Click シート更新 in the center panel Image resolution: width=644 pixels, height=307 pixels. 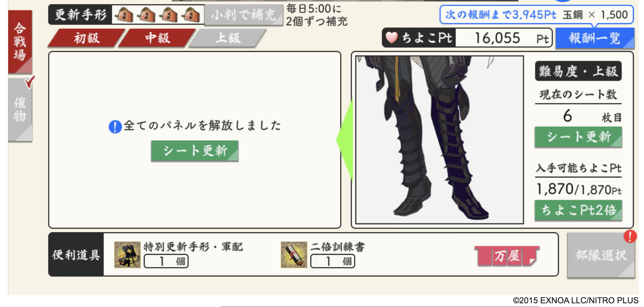click(x=195, y=151)
